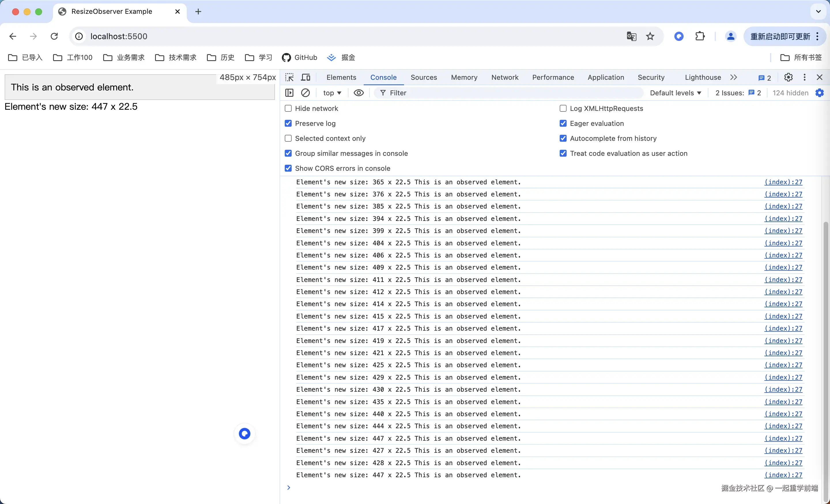Toggle the console sidebar panel icon
Viewport: 830px width, 504px height.
point(289,93)
